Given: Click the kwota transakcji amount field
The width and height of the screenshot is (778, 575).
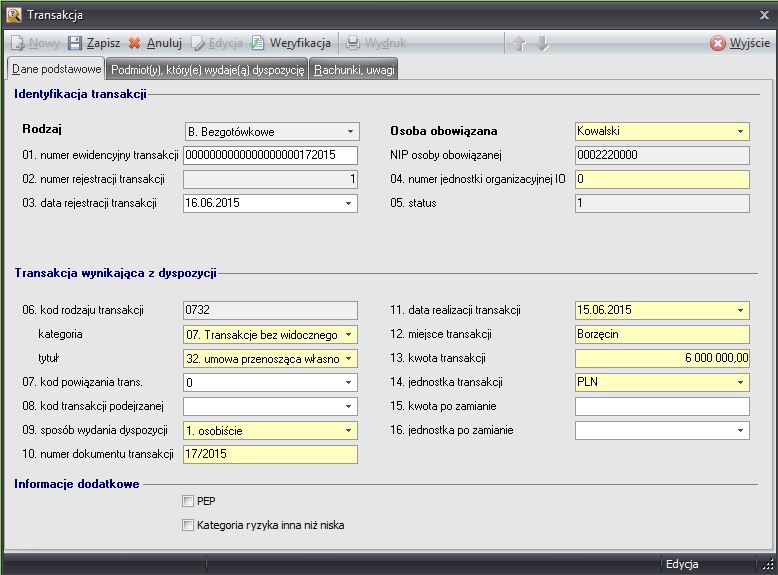Looking at the screenshot, I should [662, 358].
